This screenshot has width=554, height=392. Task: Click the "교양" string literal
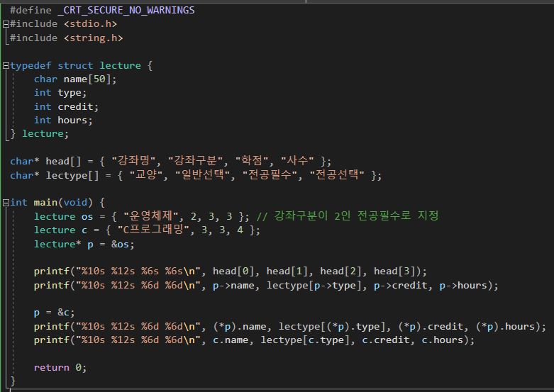tap(145, 175)
